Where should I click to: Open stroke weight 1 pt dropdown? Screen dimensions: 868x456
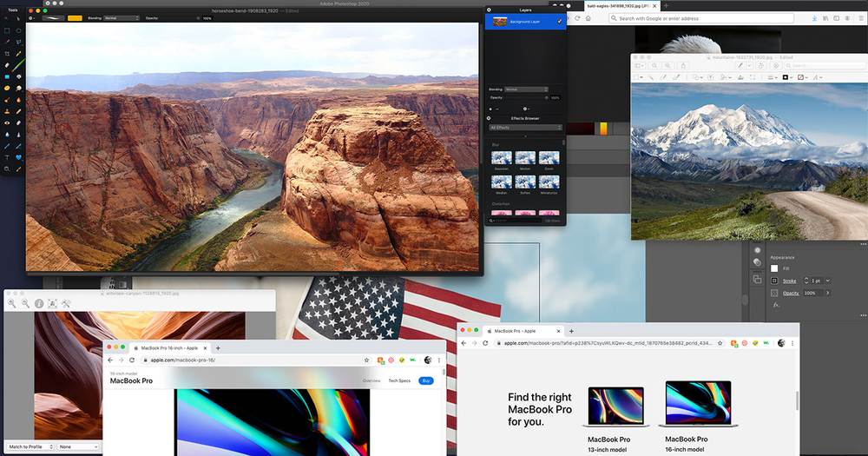click(827, 281)
